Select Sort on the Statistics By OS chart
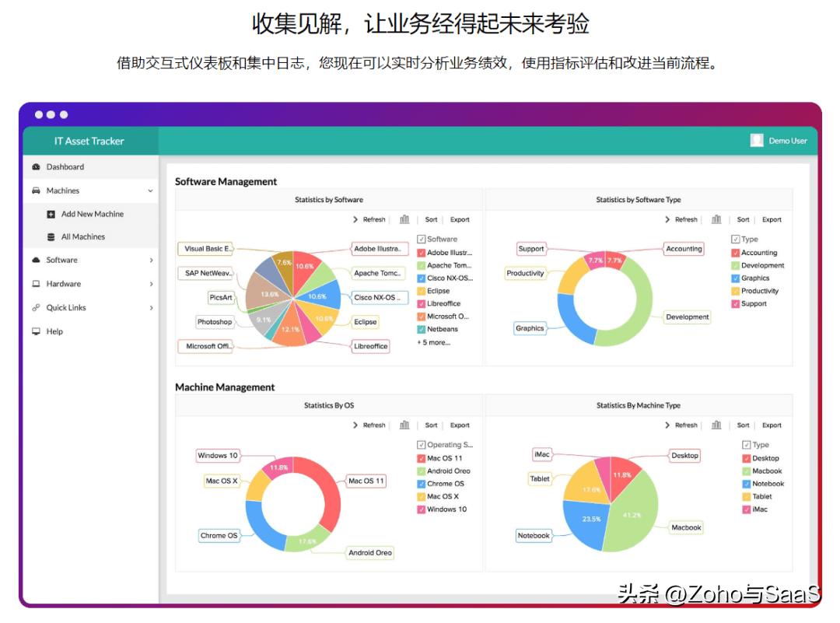The height and width of the screenshot is (623, 840). click(431, 425)
